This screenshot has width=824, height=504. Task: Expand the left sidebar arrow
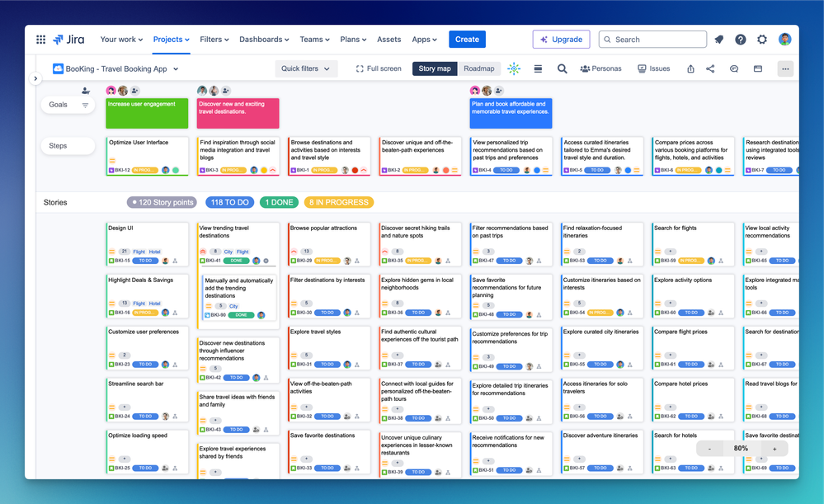click(35, 78)
